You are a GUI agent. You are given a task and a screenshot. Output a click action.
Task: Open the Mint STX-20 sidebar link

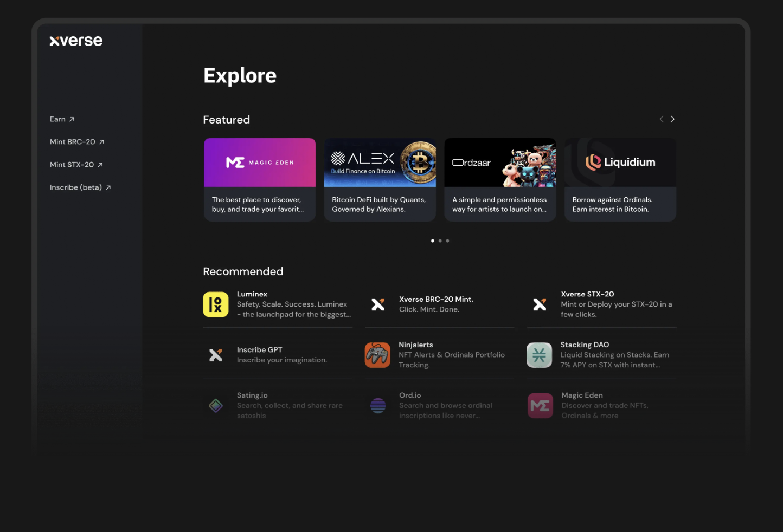tap(76, 165)
